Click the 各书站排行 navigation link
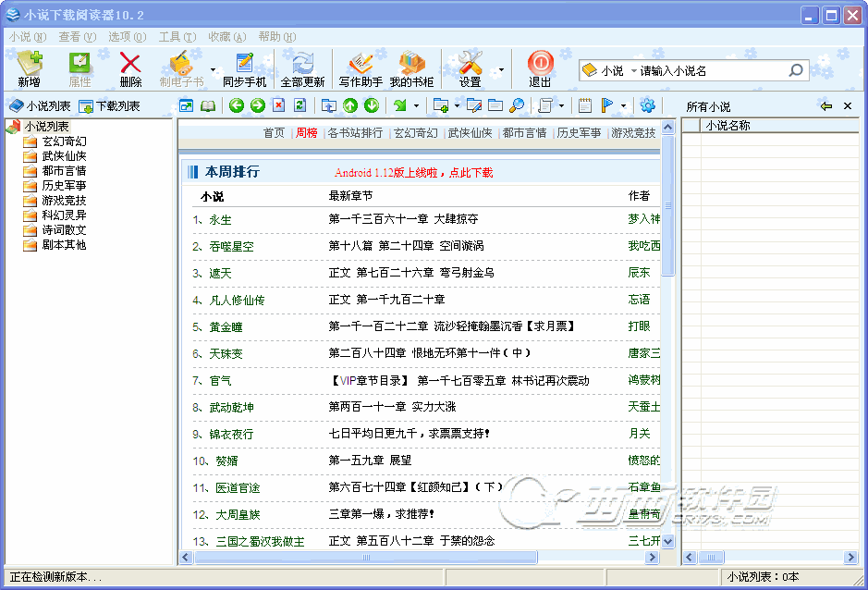The height and width of the screenshot is (590, 868). pos(355,133)
